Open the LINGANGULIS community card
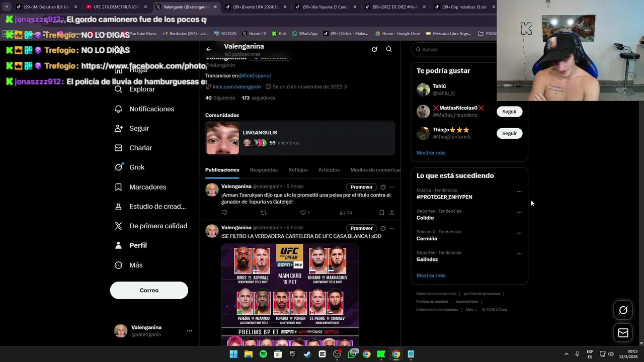Image resolution: width=644 pixels, height=362 pixels. [300, 138]
